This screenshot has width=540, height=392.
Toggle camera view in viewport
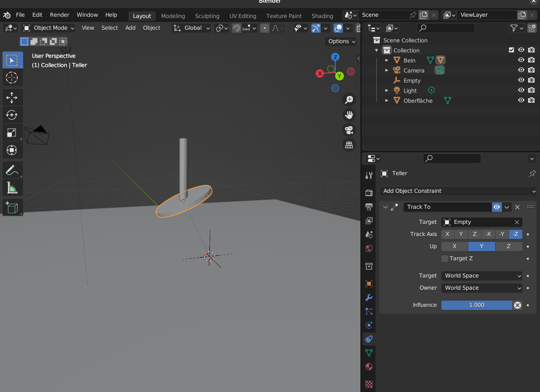coord(349,130)
